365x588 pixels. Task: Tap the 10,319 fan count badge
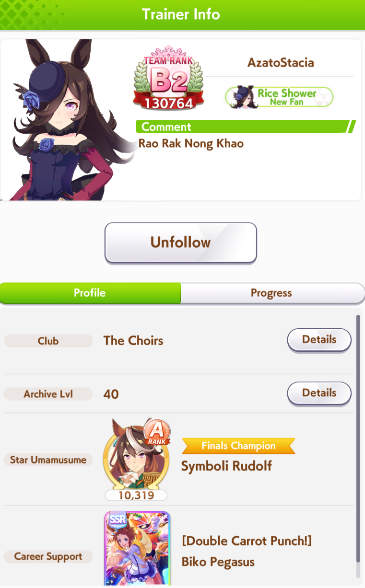pos(136,496)
